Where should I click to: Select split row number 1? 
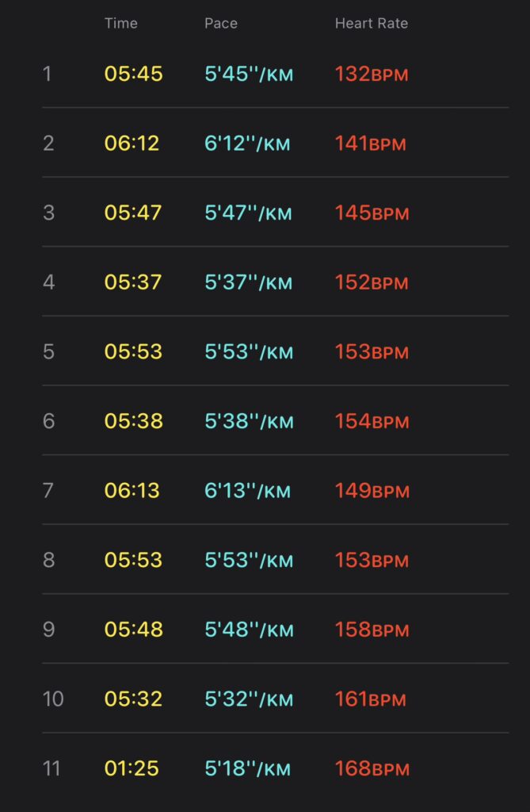[48, 74]
